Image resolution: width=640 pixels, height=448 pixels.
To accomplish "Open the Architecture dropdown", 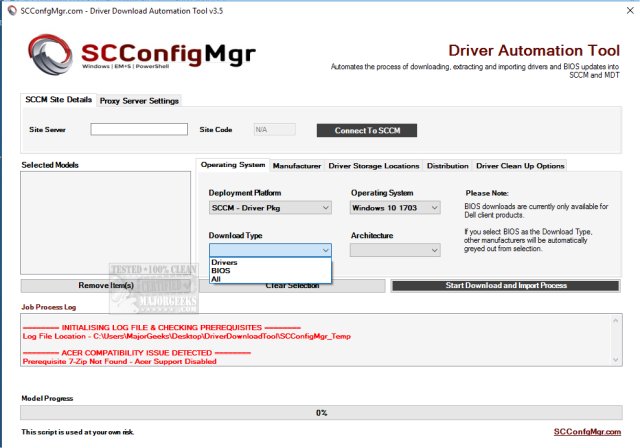I will [395, 250].
